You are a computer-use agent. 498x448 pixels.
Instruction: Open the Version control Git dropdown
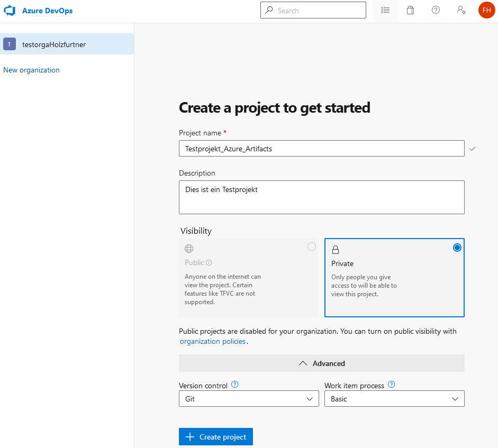[249, 399]
